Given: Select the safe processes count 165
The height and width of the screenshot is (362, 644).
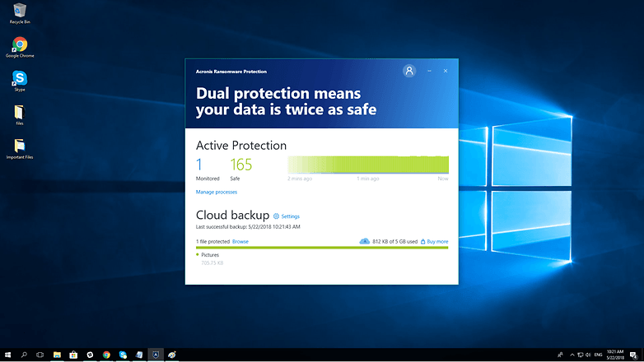Looking at the screenshot, I should tap(241, 165).
